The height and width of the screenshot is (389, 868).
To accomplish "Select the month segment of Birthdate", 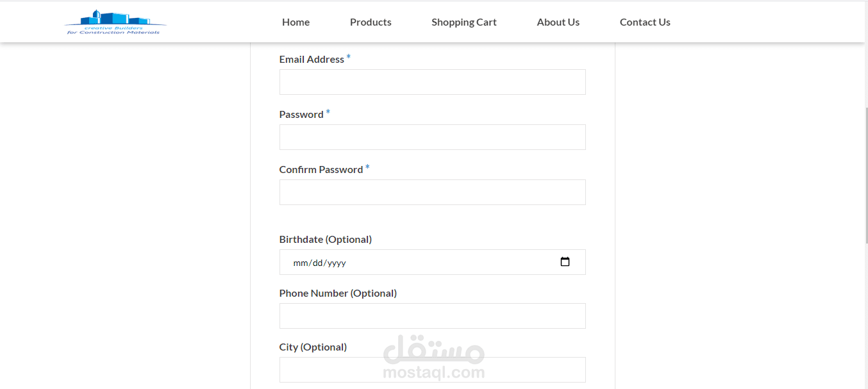I will click(301, 263).
